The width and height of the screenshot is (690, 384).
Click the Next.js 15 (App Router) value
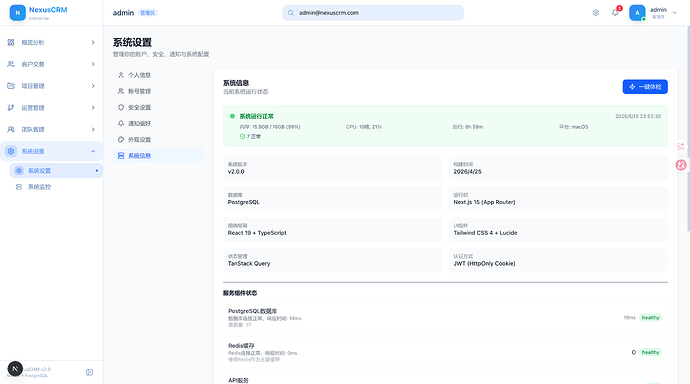tap(484, 202)
